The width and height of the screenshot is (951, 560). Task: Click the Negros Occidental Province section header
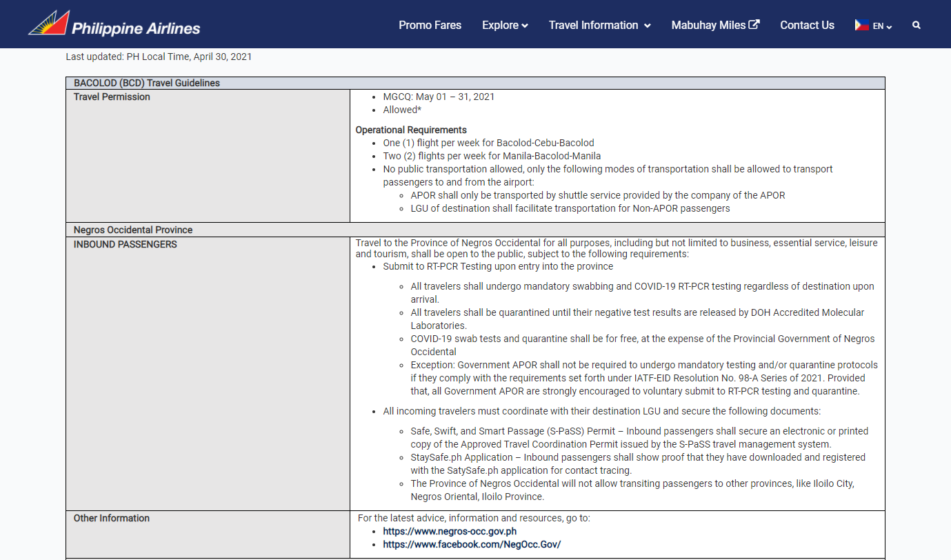click(x=475, y=230)
